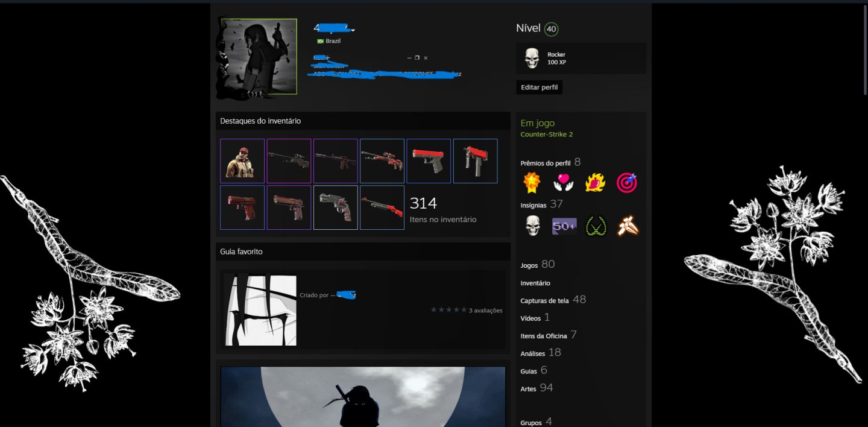The width and height of the screenshot is (868, 427).
Task: Open the skull badge under Insígnias
Action: click(532, 226)
